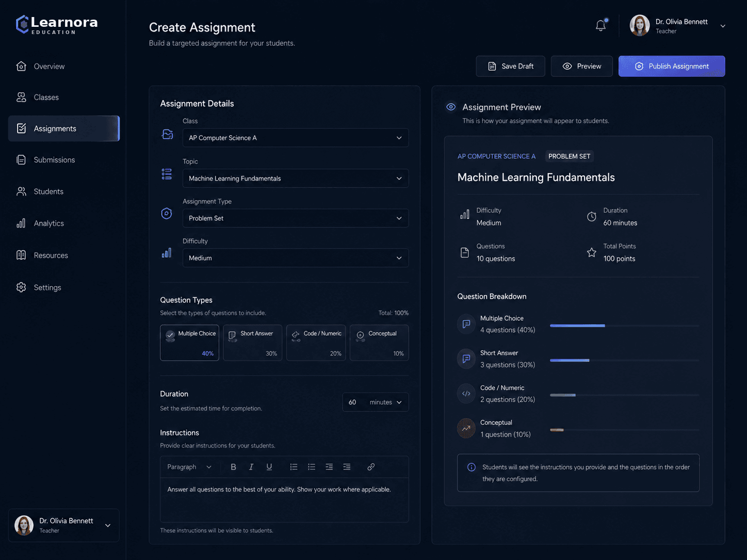Click the 'Total: 100%' text

click(x=394, y=313)
